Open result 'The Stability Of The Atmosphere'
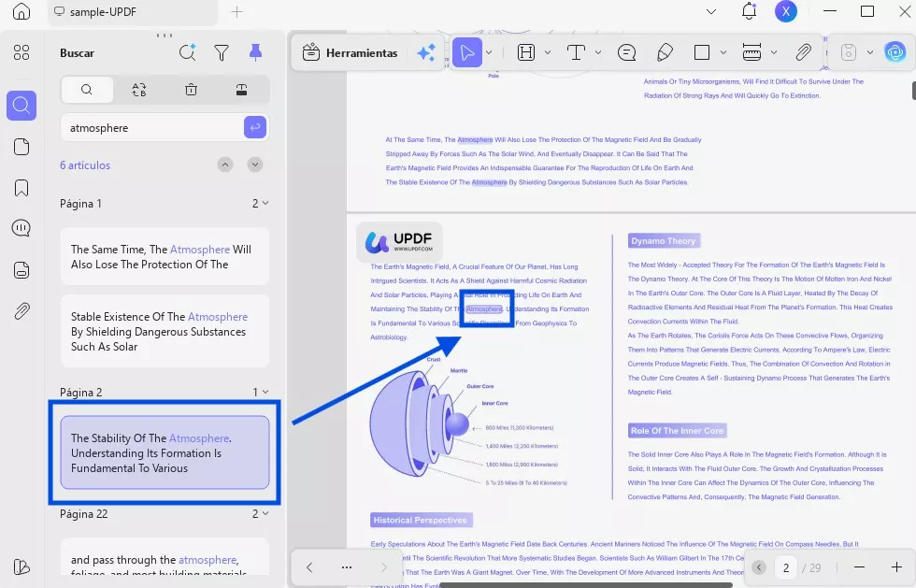The image size is (916, 588). pyautogui.click(x=165, y=452)
